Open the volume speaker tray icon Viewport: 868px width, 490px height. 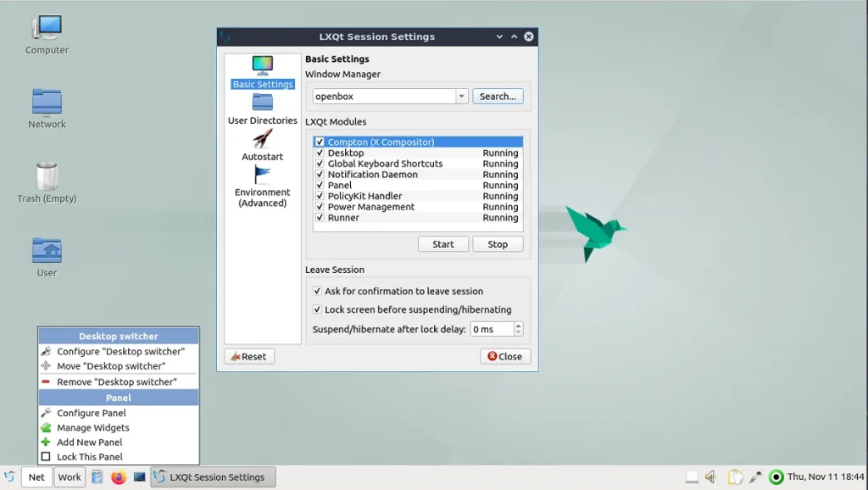(x=711, y=476)
